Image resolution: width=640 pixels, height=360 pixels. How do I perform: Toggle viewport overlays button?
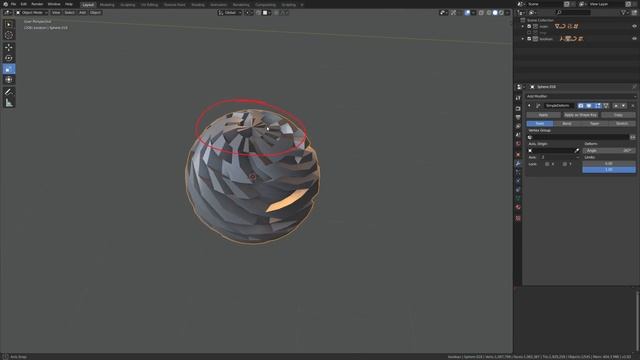(467, 13)
